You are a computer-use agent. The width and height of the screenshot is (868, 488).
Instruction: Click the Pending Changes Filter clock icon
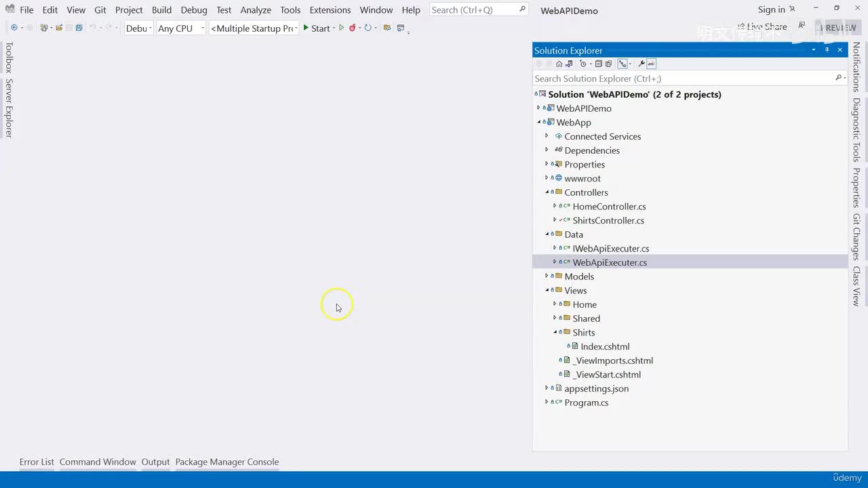coord(583,64)
